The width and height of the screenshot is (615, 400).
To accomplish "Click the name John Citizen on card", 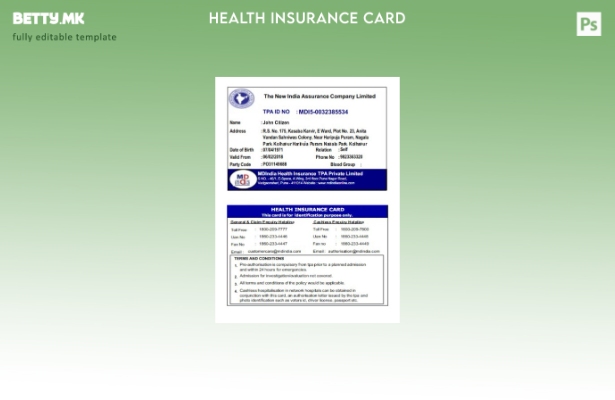I will pos(276,122).
